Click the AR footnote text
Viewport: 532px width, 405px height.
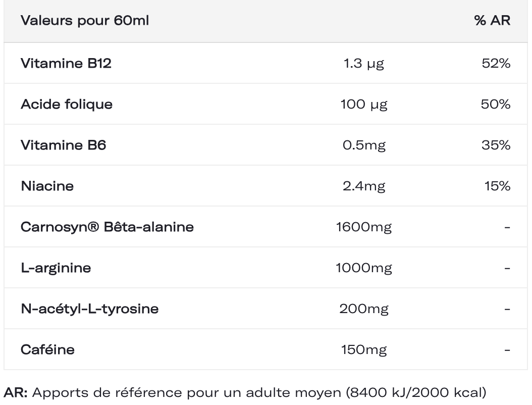coord(245,393)
